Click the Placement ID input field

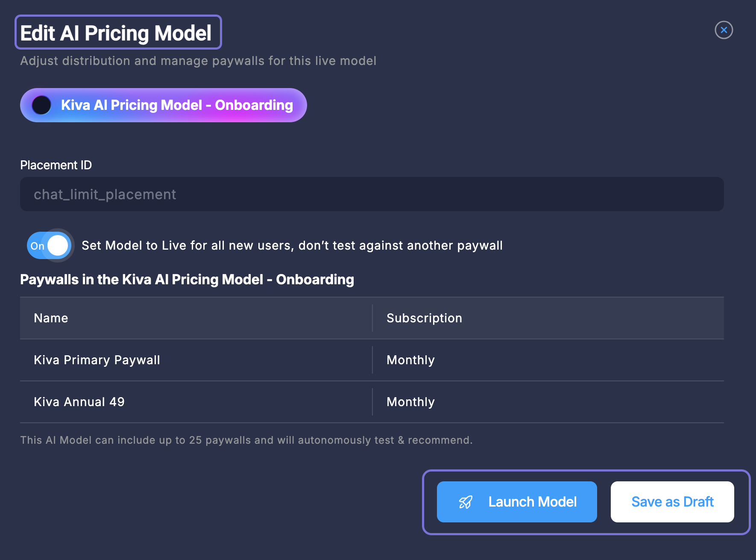click(372, 195)
